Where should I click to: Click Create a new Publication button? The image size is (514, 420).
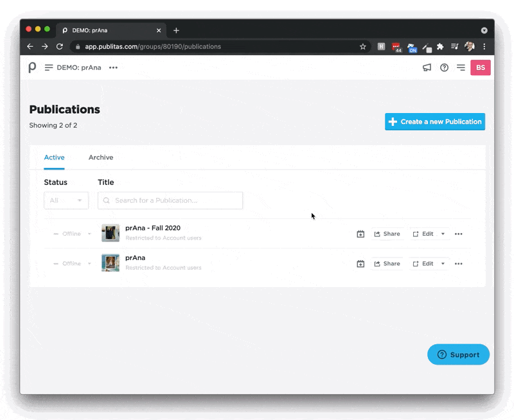(x=435, y=121)
